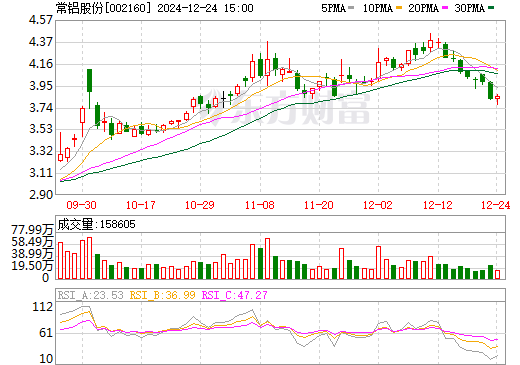The width and height of the screenshot is (520, 365).
Task: Click the RSI_B:36.99 indicator label
Action: coord(162,295)
